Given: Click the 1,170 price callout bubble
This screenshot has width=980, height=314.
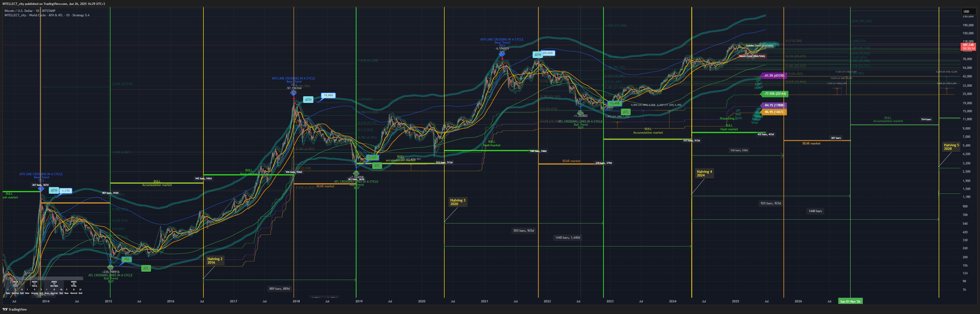Looking at the screenshot, I should tap(66, 191).
